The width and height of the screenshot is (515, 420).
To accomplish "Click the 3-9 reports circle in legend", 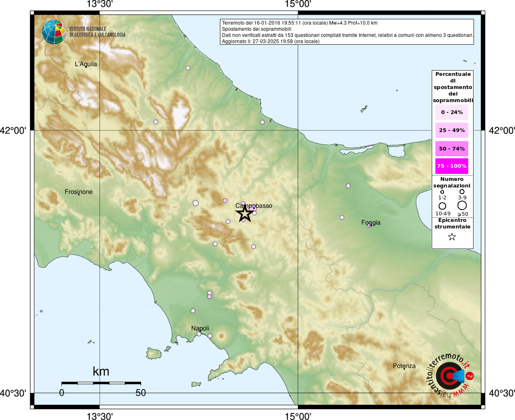I will click(462, 192).
